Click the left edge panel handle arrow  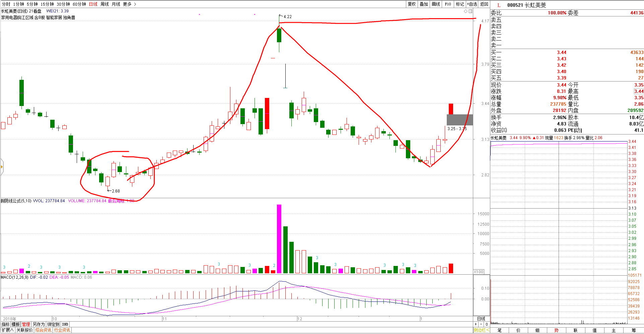point(2,167)
